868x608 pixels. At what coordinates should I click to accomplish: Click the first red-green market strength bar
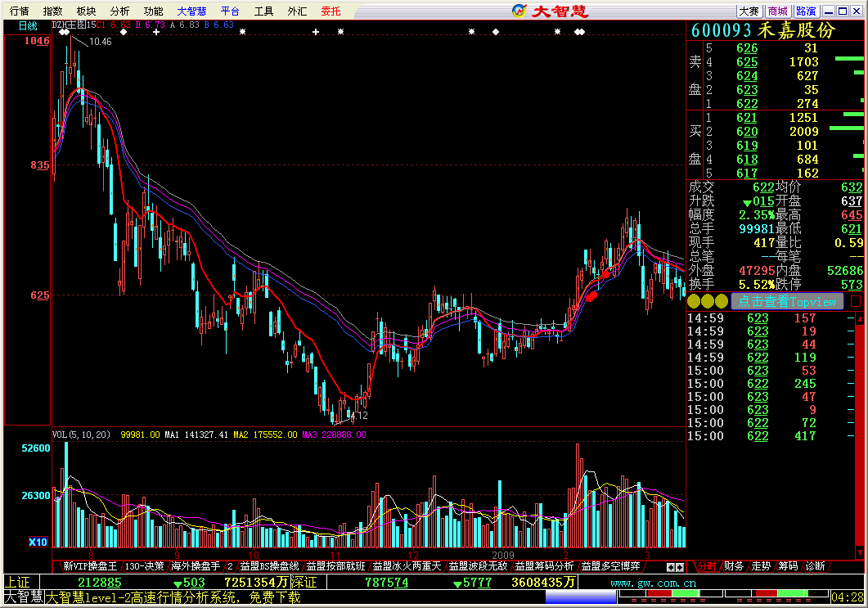[670, 593]
